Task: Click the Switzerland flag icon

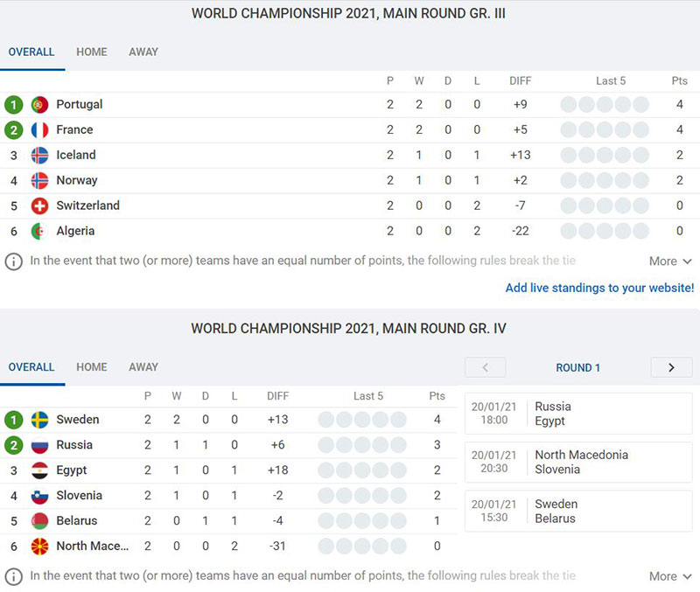Action: pos(39,205)
